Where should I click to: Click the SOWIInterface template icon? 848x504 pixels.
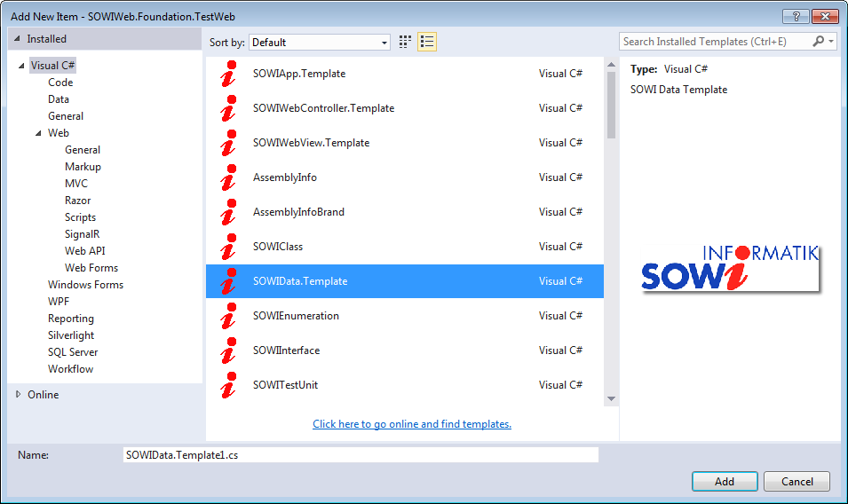(229, 350)
